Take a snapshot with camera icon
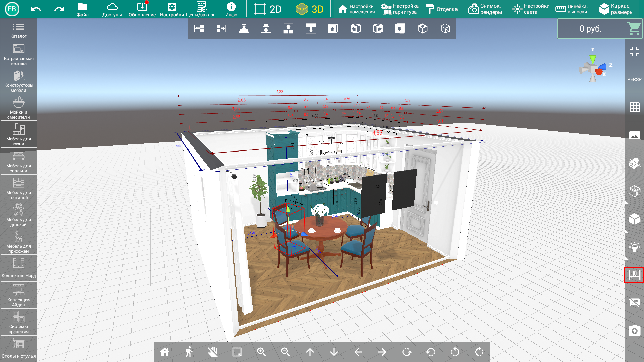Viewport: 644px width, 362px height. pos(634,331)
